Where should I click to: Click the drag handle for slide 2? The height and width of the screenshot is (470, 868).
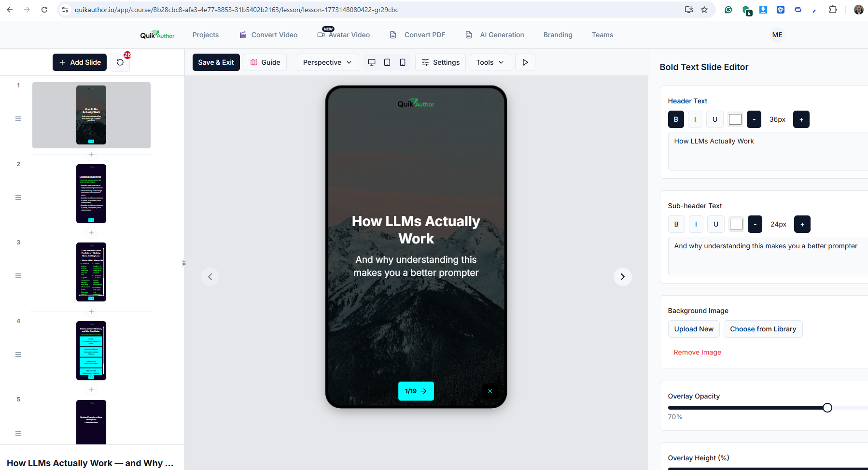point(18,198)
